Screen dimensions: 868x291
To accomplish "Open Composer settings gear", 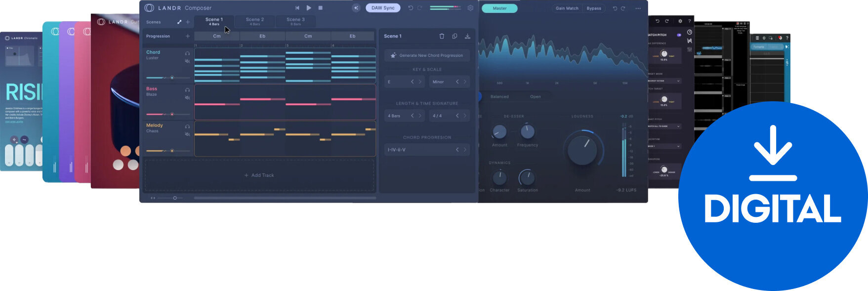I will 470,8.
